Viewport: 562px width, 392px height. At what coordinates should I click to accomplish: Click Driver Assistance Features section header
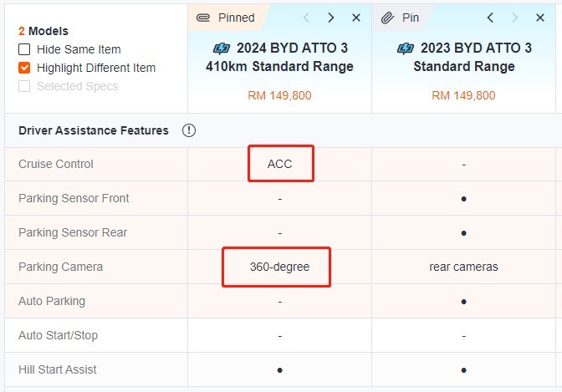click(94, 130)
